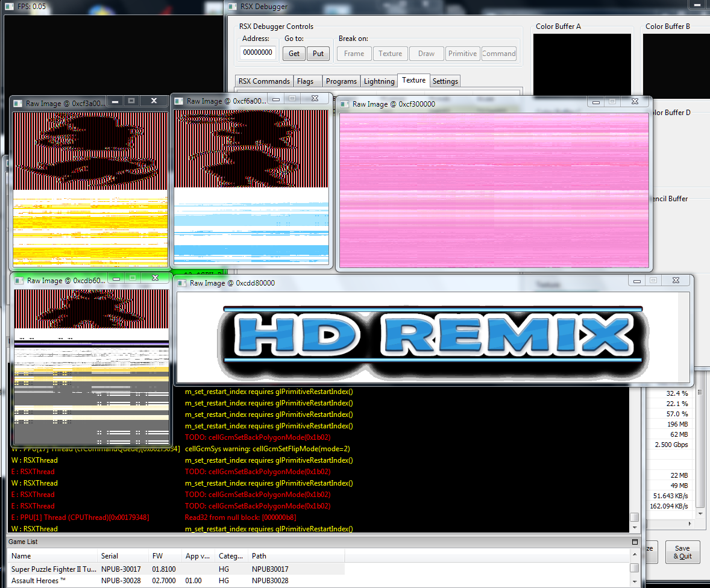Open the Programs tab
This screenshot has width=710, height=588.
(x=341, y=81)
